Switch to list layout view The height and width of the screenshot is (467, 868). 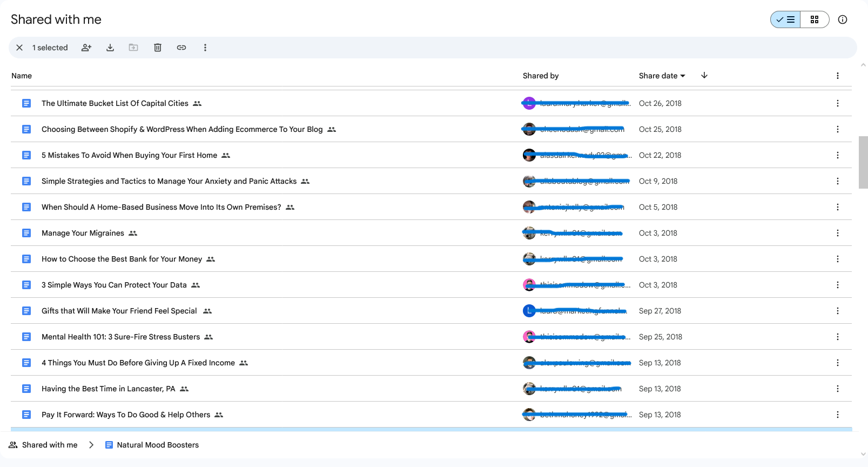pyautogui.click(x=785, y=19)
